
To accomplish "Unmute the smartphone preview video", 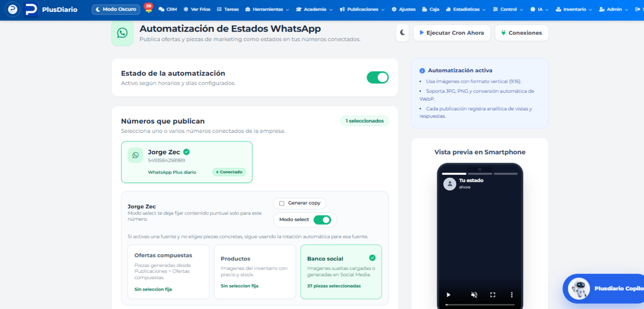I will (x=474, y=295).
